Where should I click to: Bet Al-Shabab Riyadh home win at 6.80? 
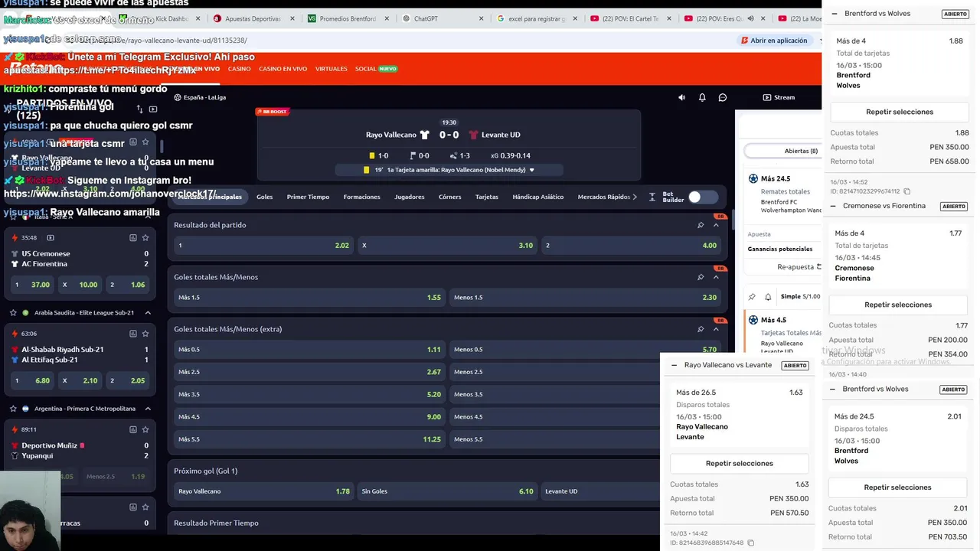[31, 380]
